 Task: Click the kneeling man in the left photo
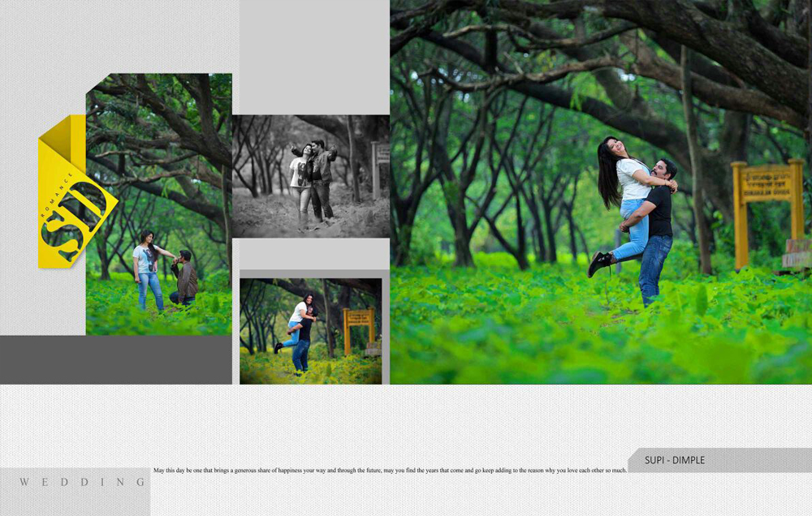[x=184, y=280]
